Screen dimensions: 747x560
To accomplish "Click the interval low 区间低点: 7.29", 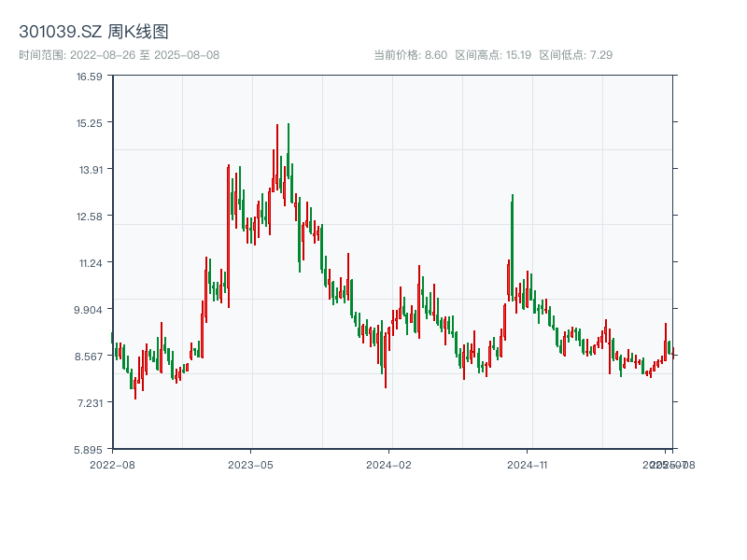I will pos(576,55).
